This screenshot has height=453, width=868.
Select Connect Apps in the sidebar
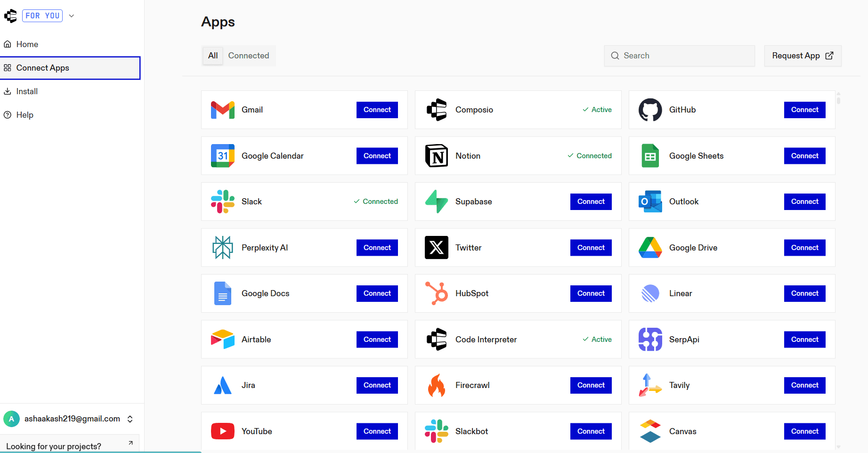click(x=70, y=68)
